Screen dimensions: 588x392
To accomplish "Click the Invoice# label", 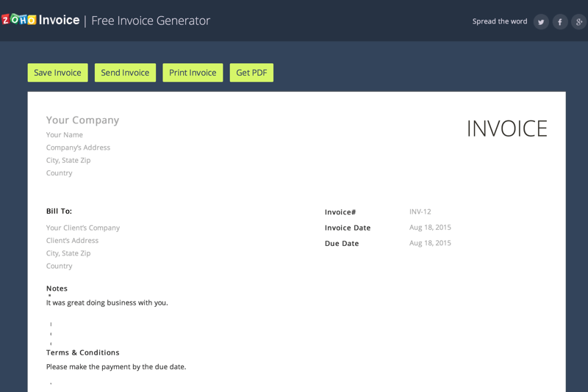I will (340, 212).
